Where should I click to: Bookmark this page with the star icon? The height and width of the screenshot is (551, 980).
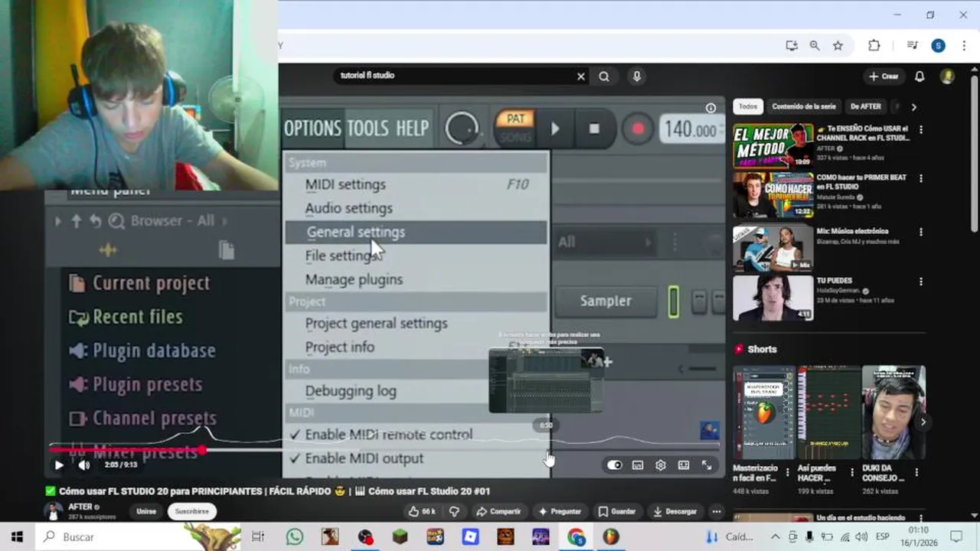[838, 46]
